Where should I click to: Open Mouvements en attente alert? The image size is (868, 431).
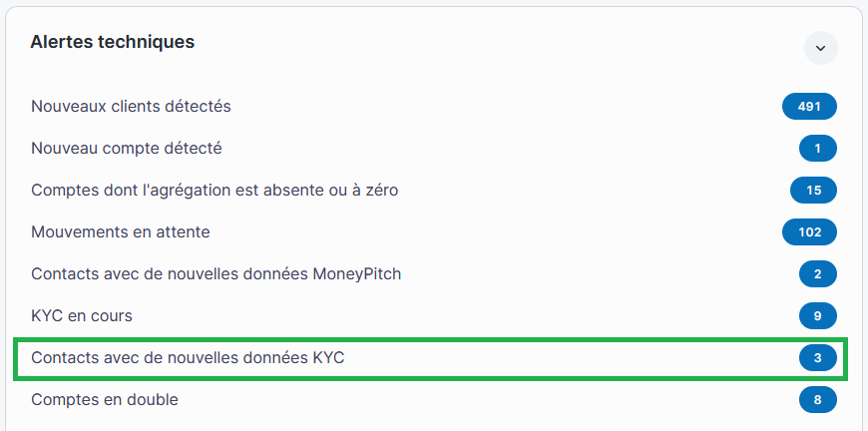(x=121, y=231)
